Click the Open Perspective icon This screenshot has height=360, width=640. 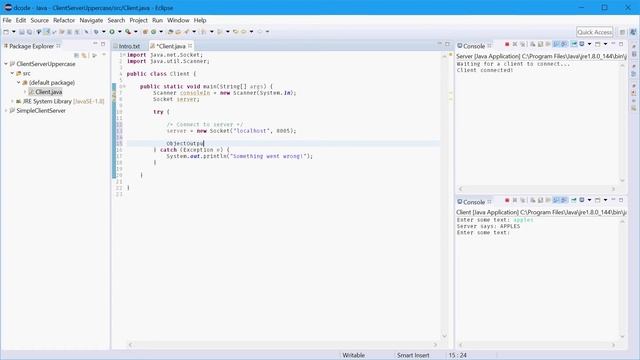[x=622, y=32]
